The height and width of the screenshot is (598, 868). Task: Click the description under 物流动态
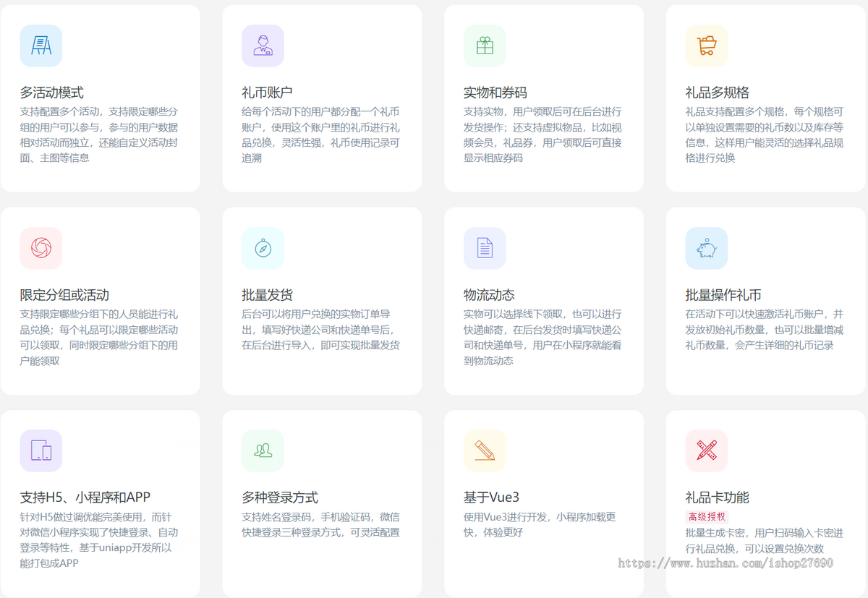coord(542,337)
